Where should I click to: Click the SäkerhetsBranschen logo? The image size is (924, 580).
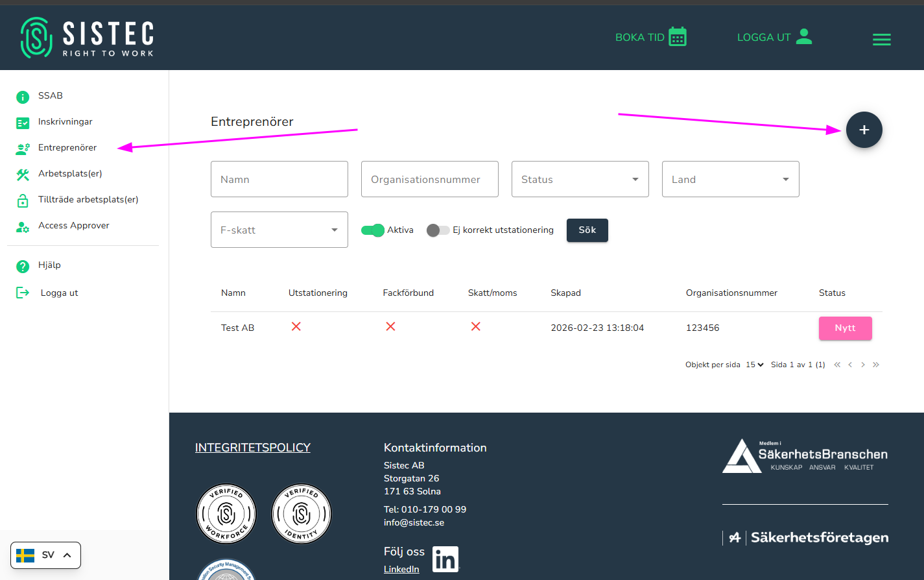[805, 456]
